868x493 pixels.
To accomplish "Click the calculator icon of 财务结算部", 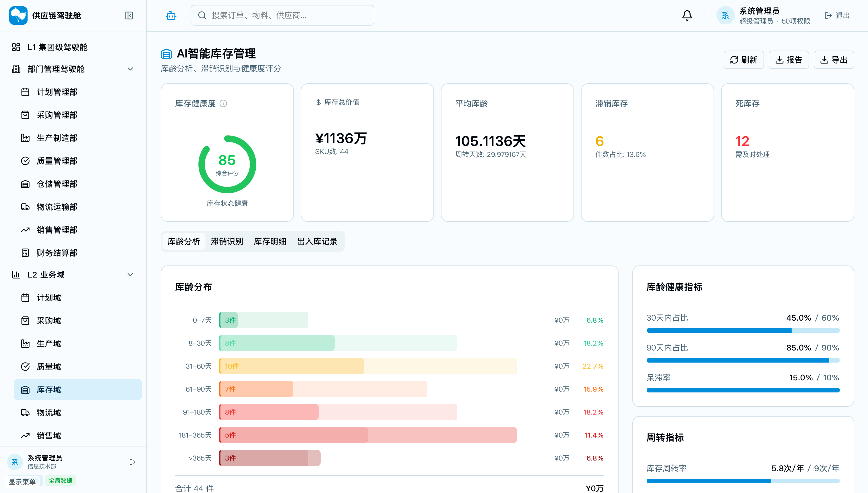I will pyautogui.click(x=25, y=253).
